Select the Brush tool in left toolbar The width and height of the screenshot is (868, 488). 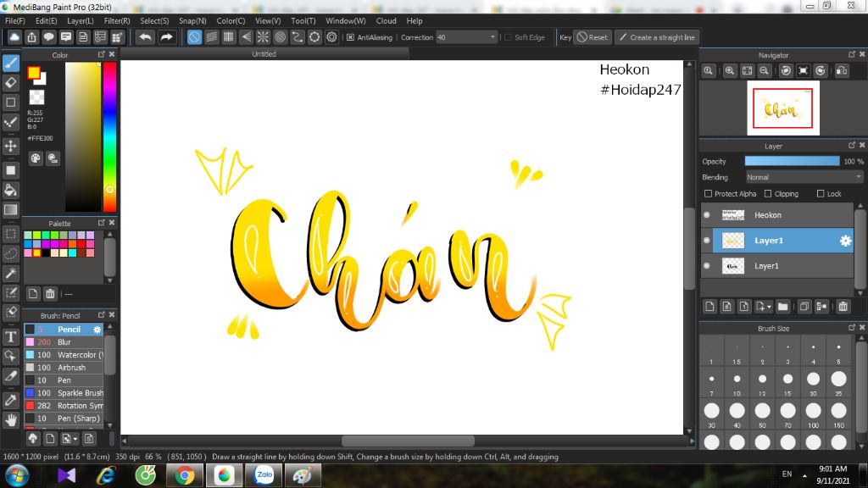10,63
